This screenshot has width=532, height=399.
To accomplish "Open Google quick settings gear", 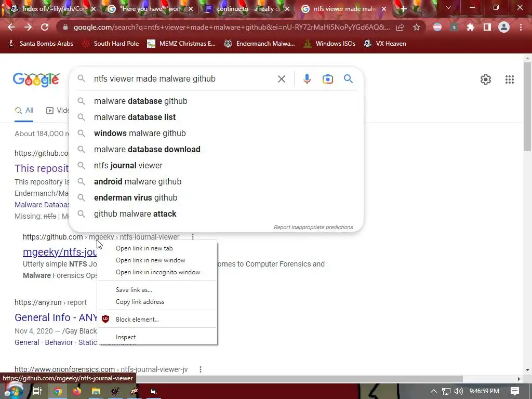I will [486, 79].
